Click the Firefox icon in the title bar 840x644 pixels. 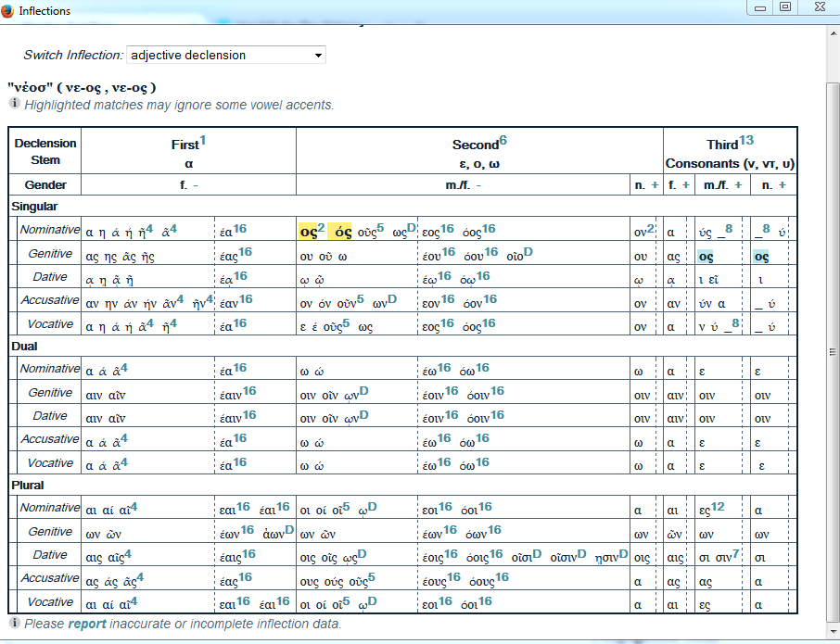point(9,11)
